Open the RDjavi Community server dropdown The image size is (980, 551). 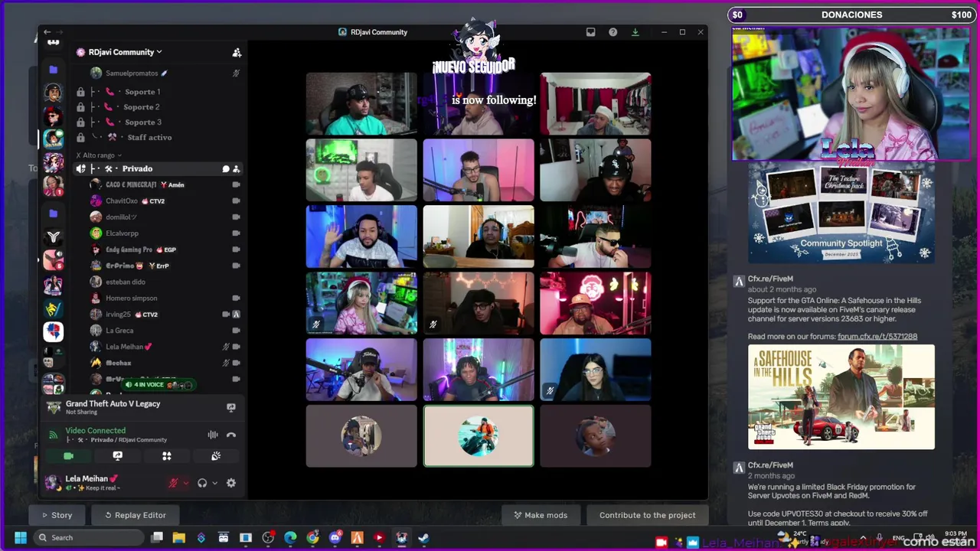126,52
